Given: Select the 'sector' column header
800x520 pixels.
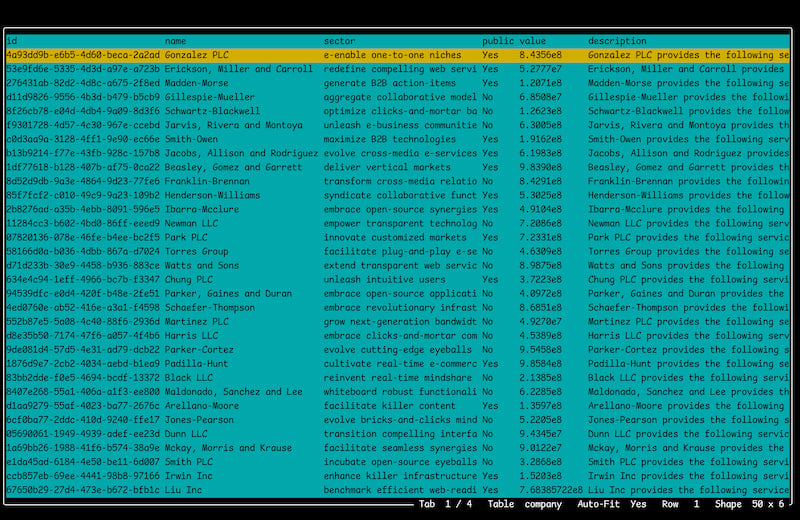Looking at the screenshot, I should pyautogui.click(x=339, y=41).
